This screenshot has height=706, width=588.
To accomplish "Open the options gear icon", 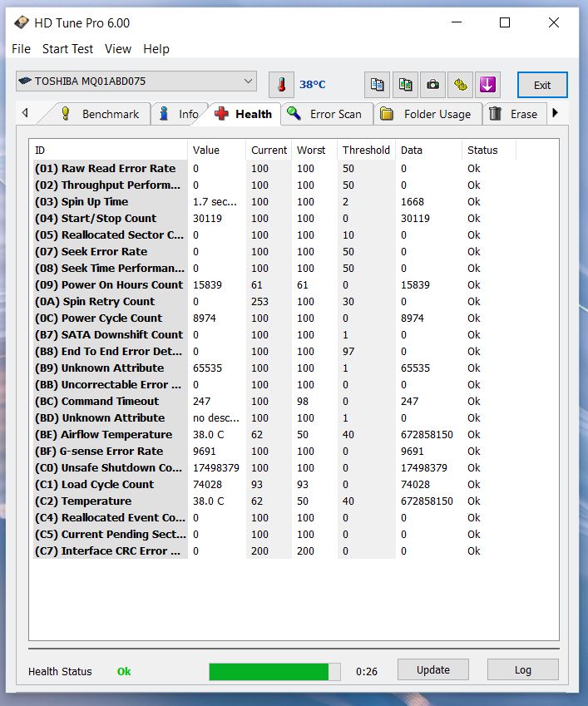I will tap(460, 85).
